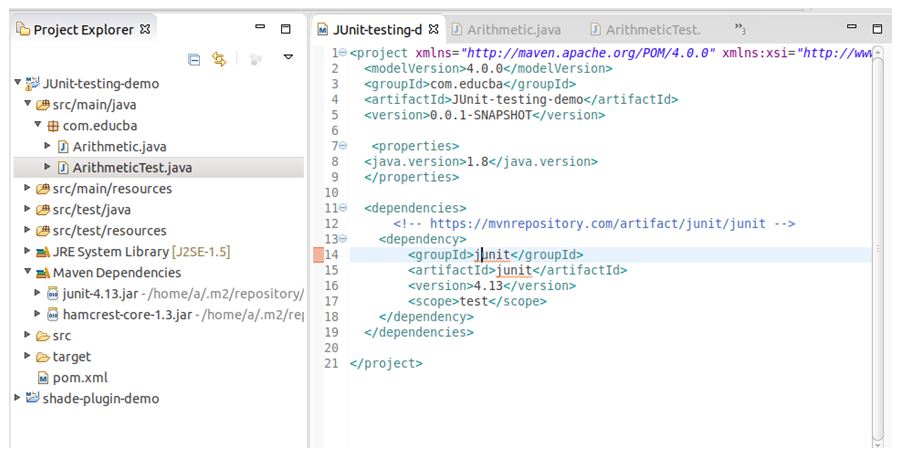Open Project Explorer view menu arrow

pyautogui.click(x=288, y=57)
